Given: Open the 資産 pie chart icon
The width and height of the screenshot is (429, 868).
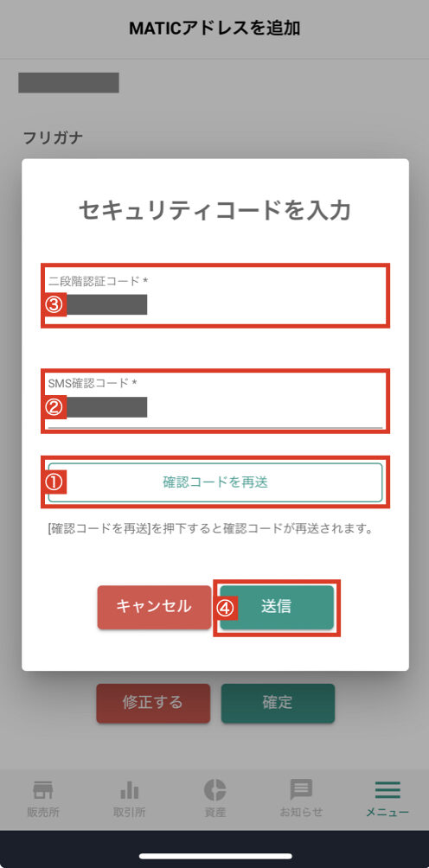Looking at the screenshot, I should click(x=214, y=789).
